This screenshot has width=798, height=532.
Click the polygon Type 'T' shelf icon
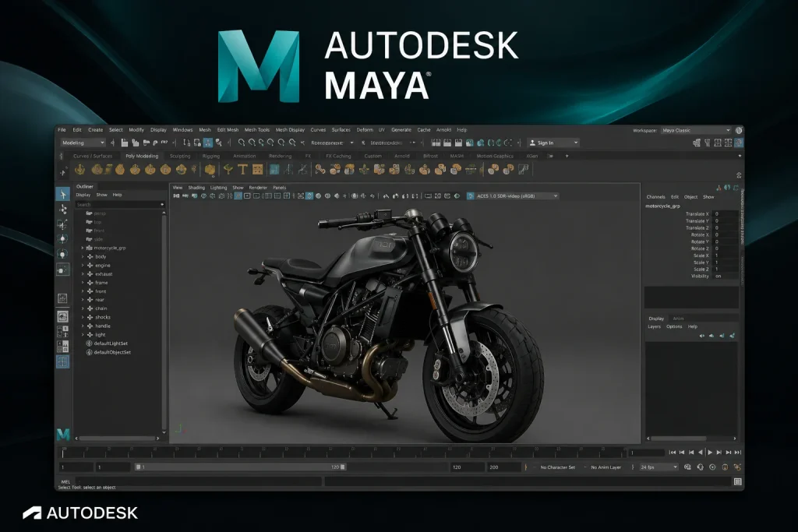click(242, 170)
